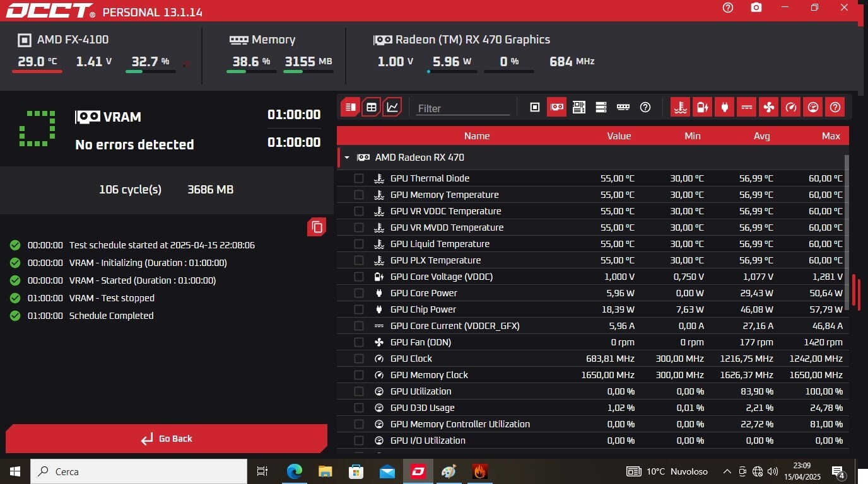Check the GPU PLX Temperature checkbox
This screenshot has height=484, width=868.
point(359,260)
